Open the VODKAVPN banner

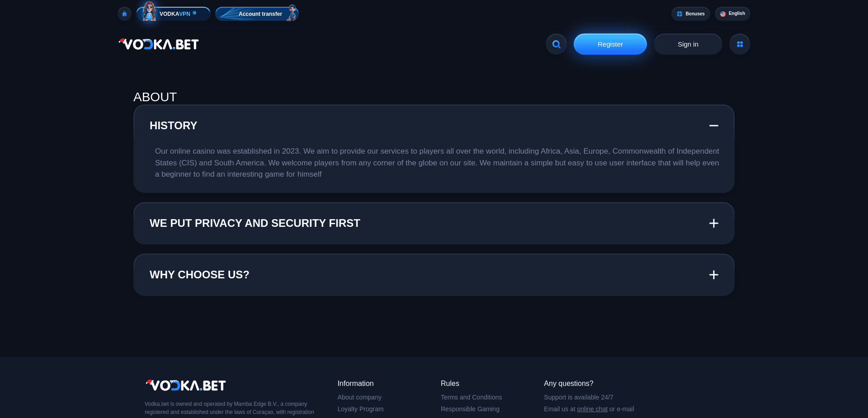[174, 14]
